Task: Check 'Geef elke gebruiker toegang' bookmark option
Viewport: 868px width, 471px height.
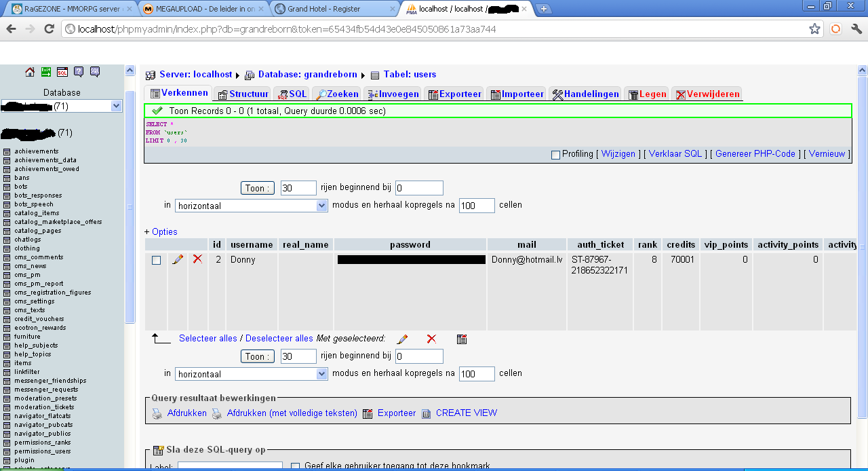Action: (x=295, y=467)
